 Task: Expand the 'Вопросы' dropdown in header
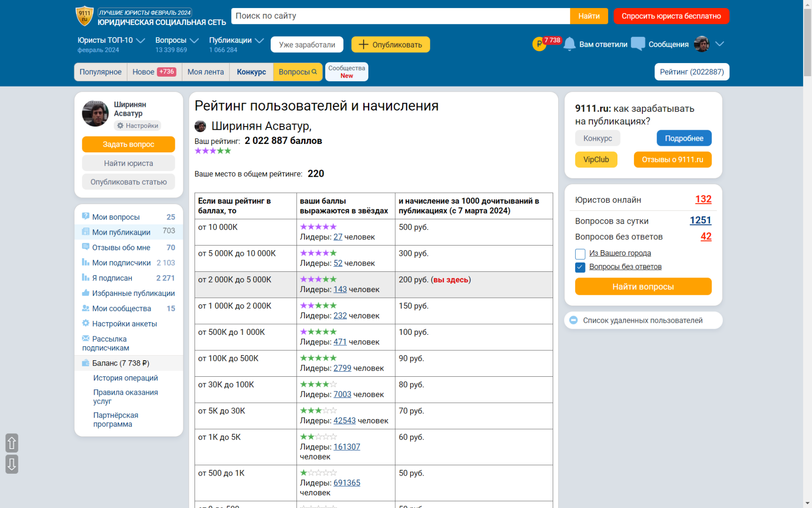point(194,41)
